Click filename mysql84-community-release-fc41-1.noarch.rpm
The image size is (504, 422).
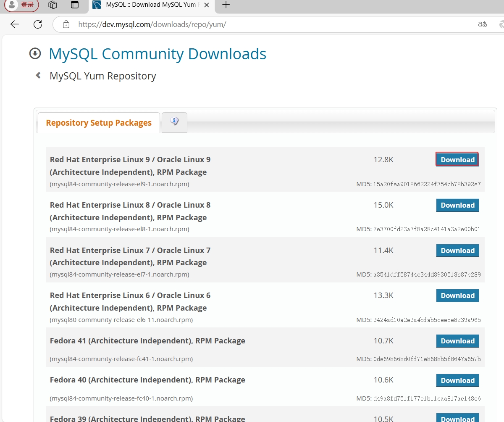click(121, 359)
